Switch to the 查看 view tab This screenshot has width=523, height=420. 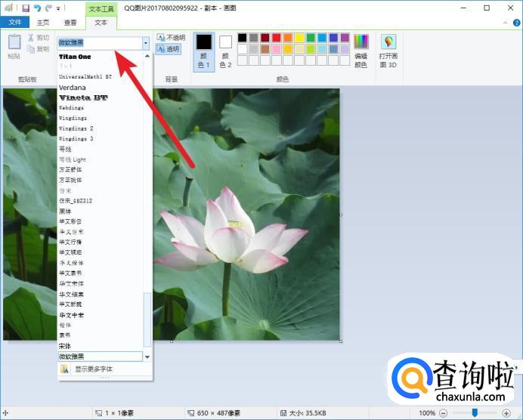[70, 23]
